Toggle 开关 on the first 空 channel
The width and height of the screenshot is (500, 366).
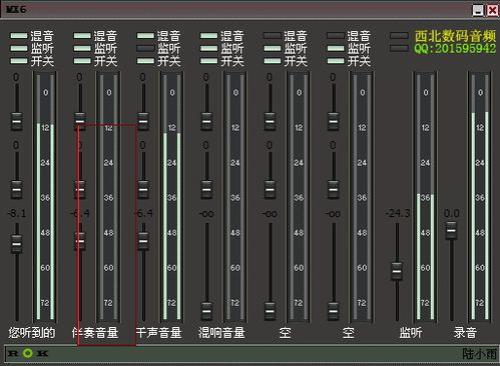click(272, 61)
